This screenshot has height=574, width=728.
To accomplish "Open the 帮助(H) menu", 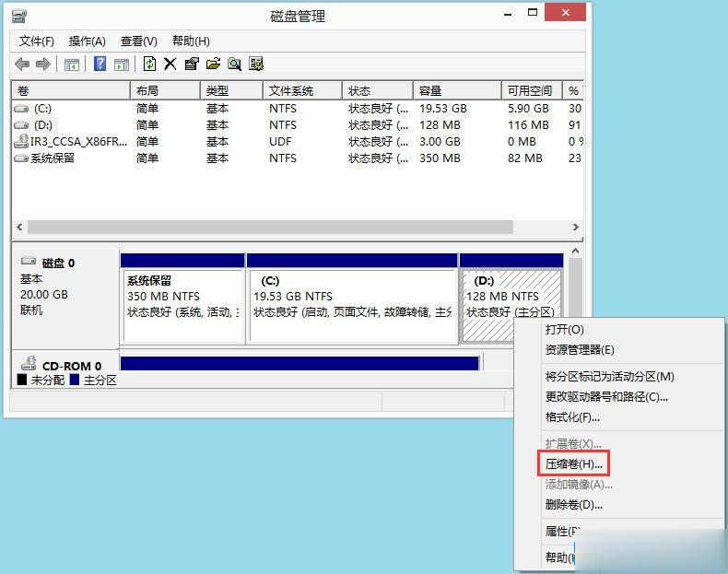I will point(191,41).
